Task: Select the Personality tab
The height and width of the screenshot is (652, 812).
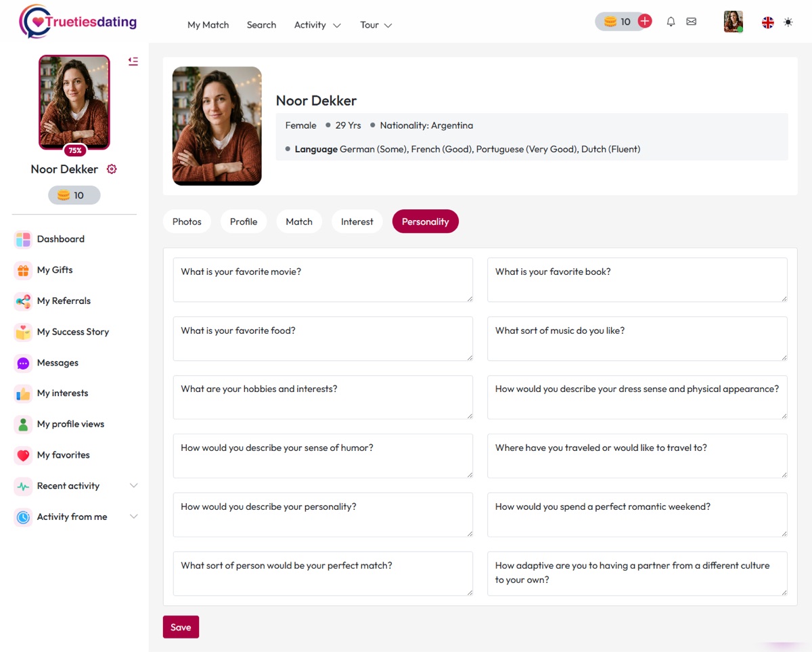Action: pos(426,221)
